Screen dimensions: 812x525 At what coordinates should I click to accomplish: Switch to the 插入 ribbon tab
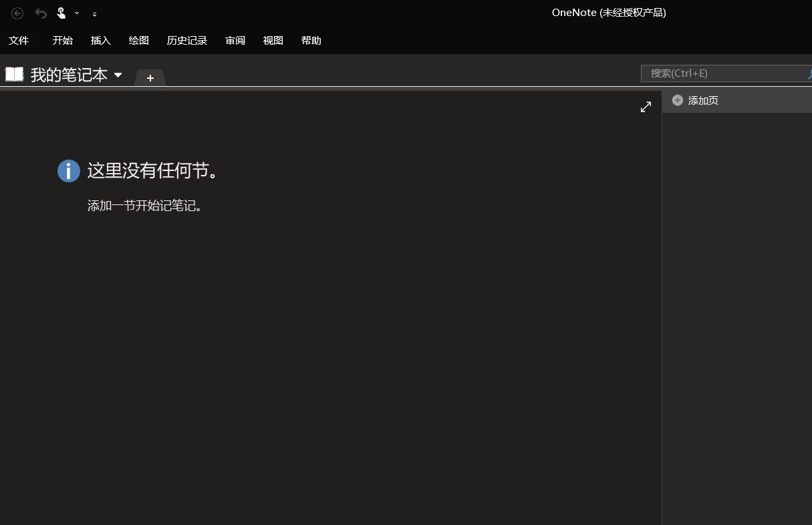click(101, 41)
